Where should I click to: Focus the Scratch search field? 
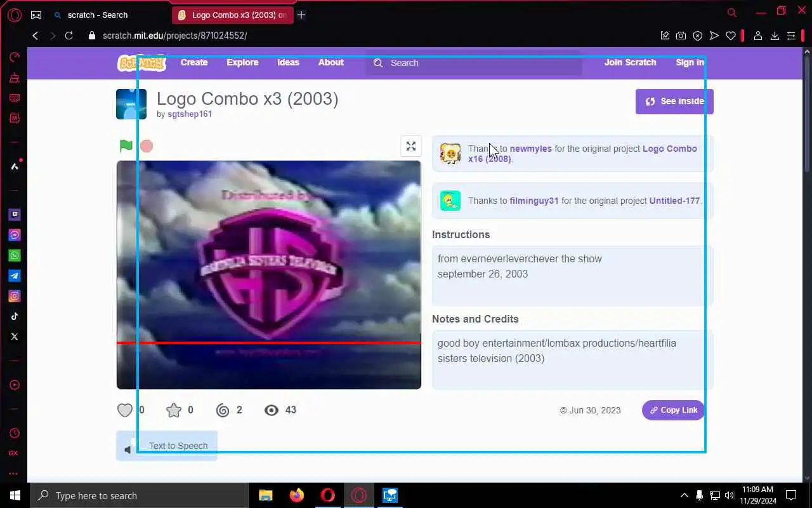[x=474, y=63]
